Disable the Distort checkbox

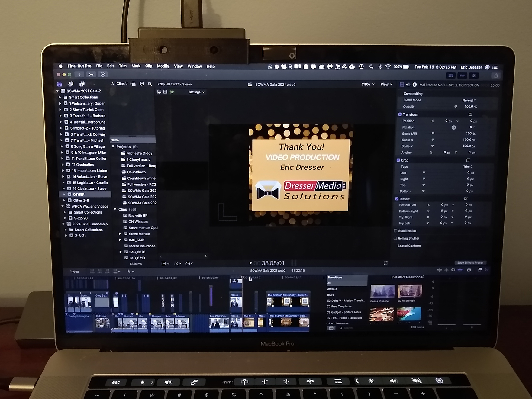[397, 199]
